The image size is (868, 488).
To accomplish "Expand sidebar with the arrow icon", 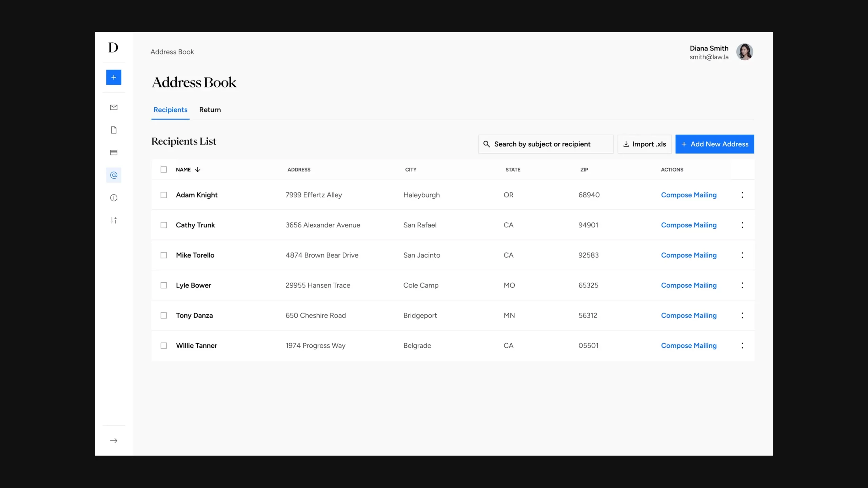I will coord(114,441).
